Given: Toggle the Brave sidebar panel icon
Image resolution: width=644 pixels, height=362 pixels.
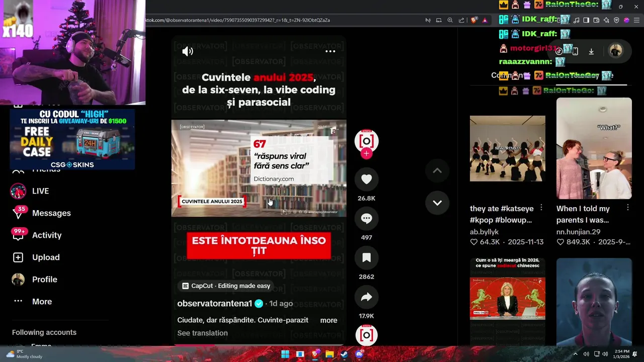Looking at the screenshot, I should tap(586, 20).
